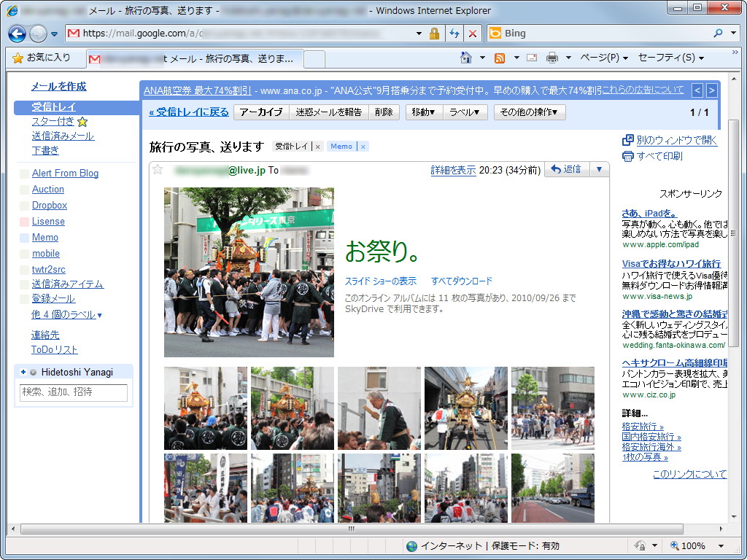The height and width of the screenshot is (560, 747).
Task: Toggle the star on this message
Action: pos(158,169)
